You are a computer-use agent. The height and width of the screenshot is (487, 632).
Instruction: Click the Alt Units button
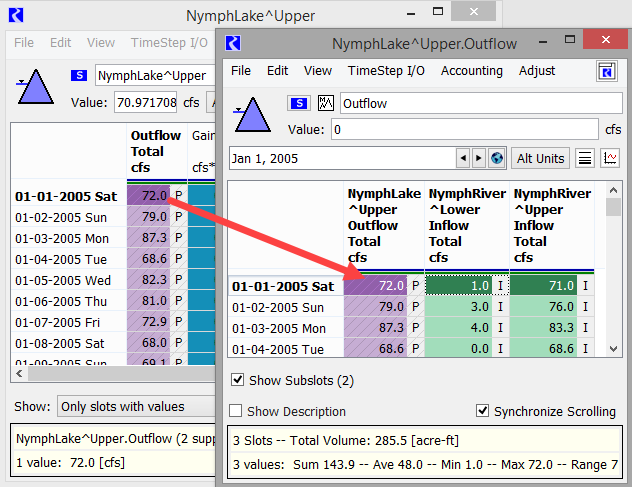[x=541, y=159]
